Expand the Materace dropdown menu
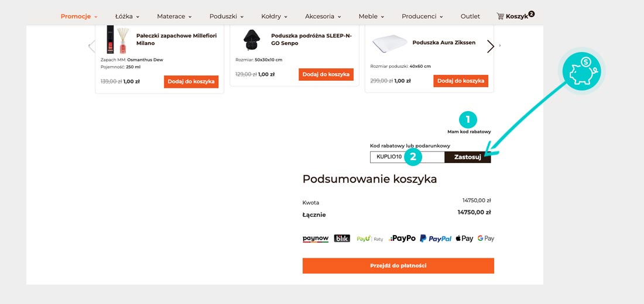This screenshot has width=644, height=304. (174, 16)
